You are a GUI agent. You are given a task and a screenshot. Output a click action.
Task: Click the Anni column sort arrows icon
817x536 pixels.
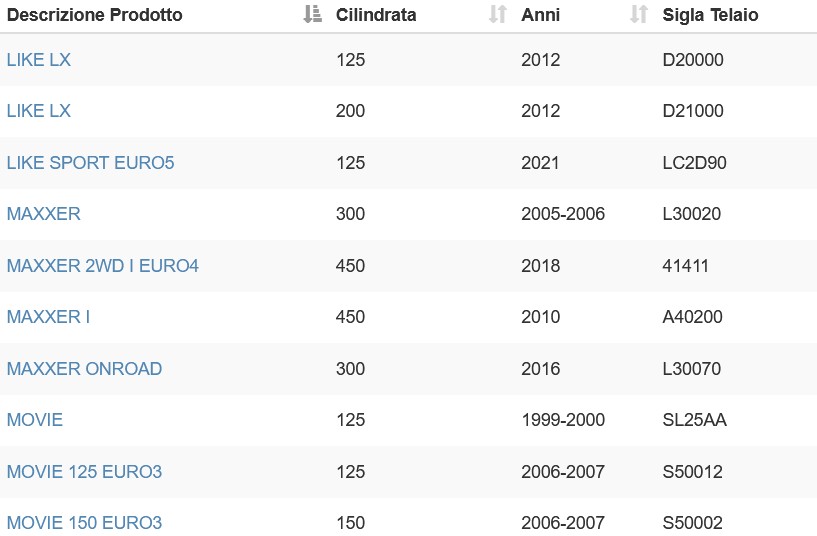[x=639, y=15]
